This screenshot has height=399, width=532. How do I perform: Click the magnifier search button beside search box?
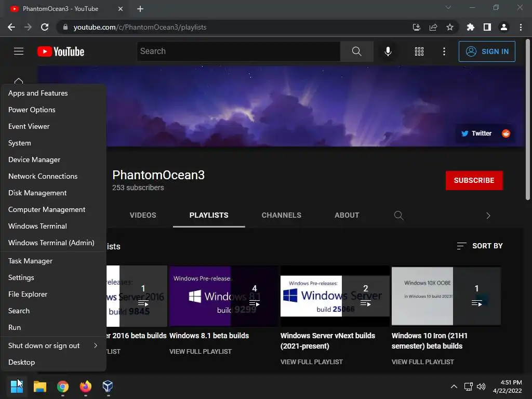356,51
